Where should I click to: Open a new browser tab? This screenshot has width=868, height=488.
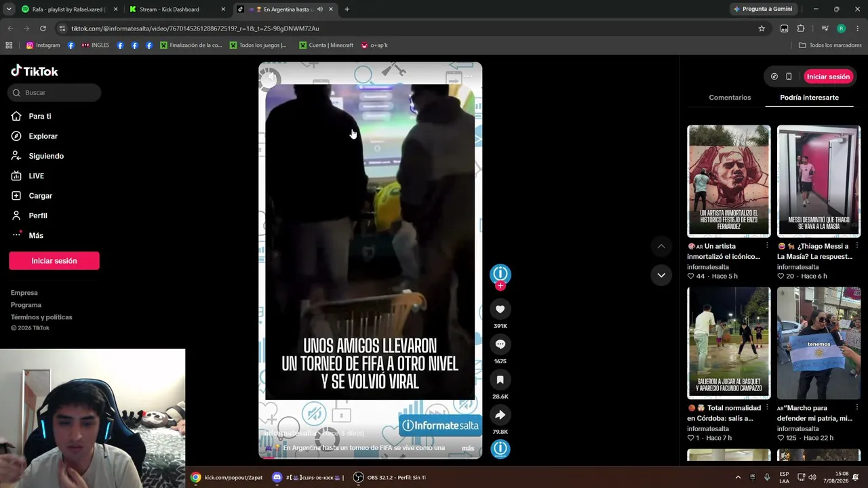click(x=347, y=9)
